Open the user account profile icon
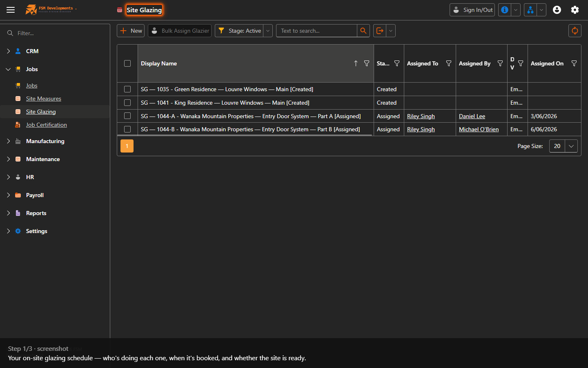The height and width of the screenshot is (368, 588). pyautogui.click(x=557, y=10)
